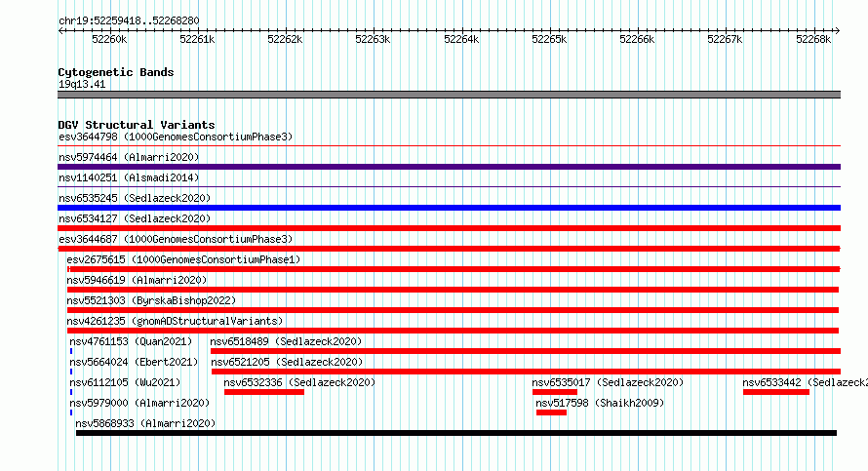This screenshot has height=471, width=868.
Task: Open nsv5664024 (Ebert2021) label
Action: tap(134, 362)
